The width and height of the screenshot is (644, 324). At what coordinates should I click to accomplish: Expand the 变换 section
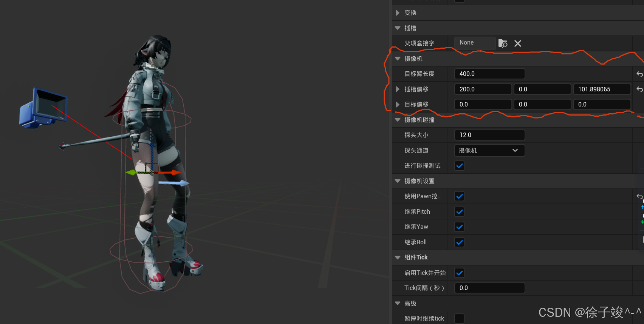(x=397, y=13)
